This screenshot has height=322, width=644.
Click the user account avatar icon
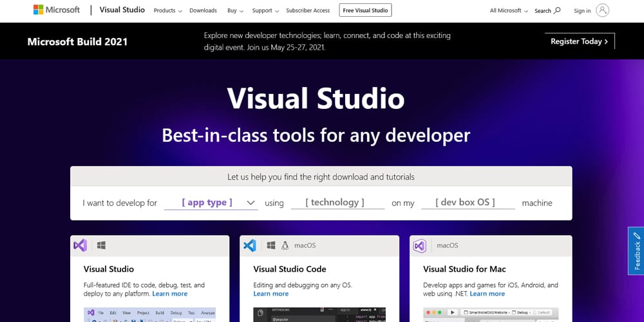pyautogui.click(x=603, y=10)
